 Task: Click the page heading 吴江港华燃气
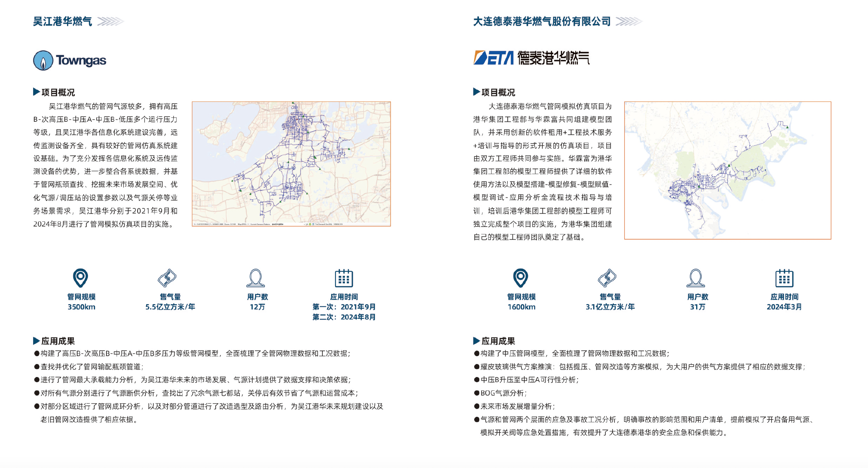(63, 21)
